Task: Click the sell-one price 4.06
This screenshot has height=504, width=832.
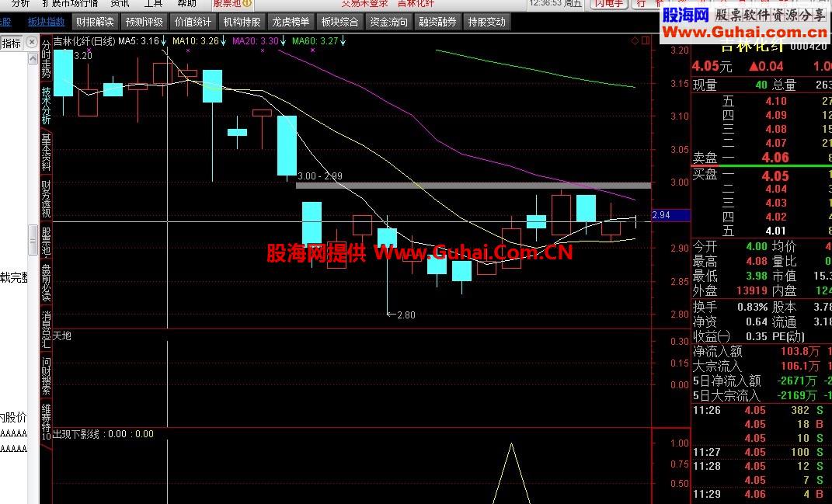Action: pyautogui.click(x=775, y=158)
